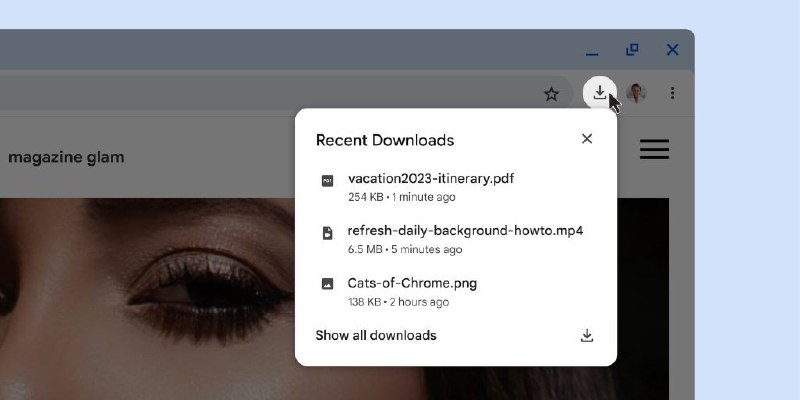Click the magazine glam site title
Screen dimensions: 800x400
[x=66, y=158]
